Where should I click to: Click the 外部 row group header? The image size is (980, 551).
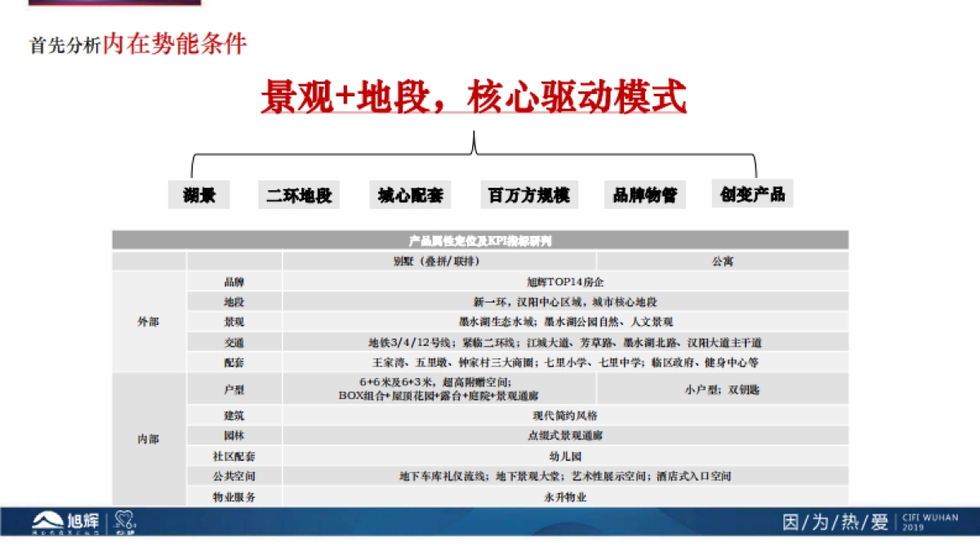[149, 322]
